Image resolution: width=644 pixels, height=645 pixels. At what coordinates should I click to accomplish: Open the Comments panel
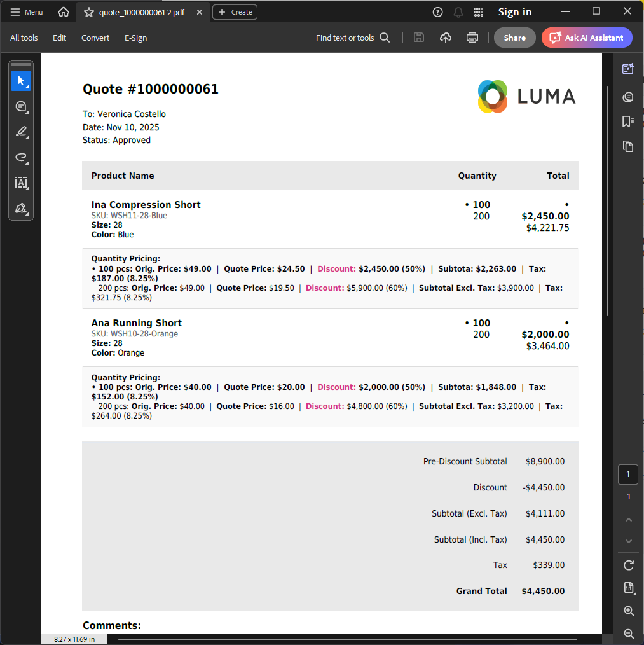[628, 96]
